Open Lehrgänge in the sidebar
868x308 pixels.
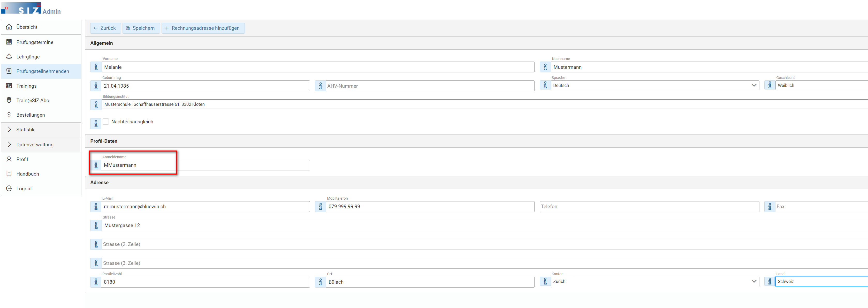point(41,57)
